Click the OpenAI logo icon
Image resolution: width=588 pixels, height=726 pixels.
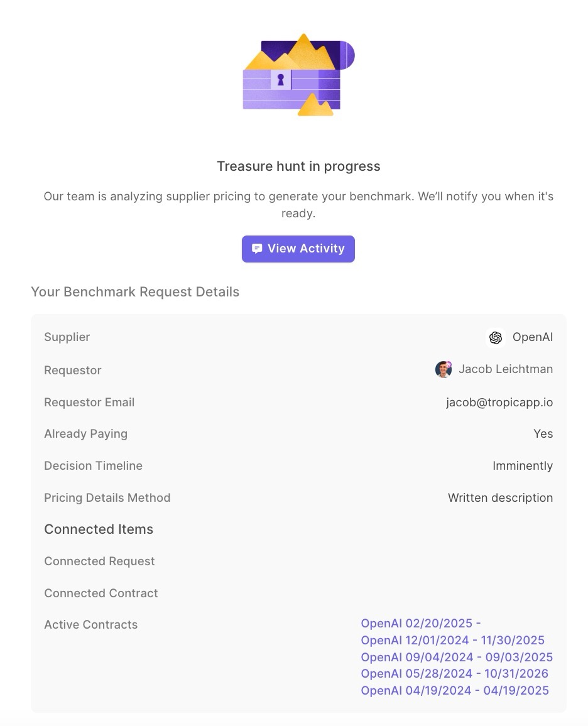pos(496,337)
